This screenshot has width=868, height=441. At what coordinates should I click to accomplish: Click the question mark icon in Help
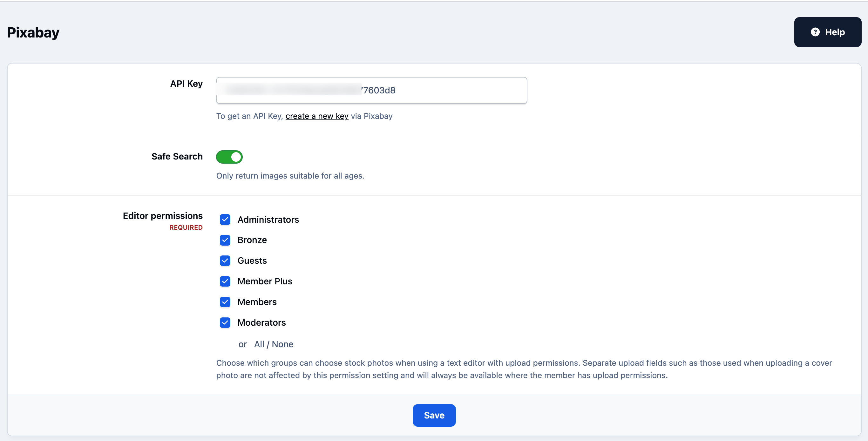point(815,32)
